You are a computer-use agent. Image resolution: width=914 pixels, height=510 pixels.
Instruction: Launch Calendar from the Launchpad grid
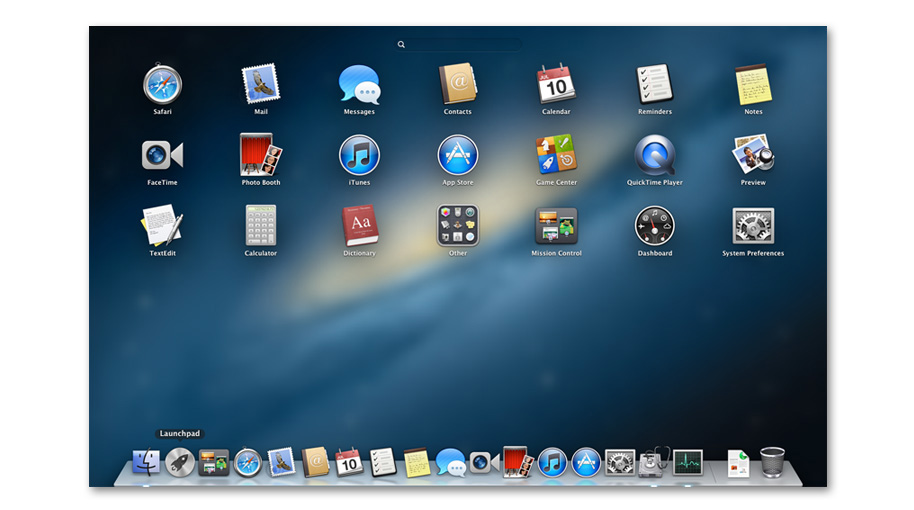pyautogui.click(x=556, y=84)
